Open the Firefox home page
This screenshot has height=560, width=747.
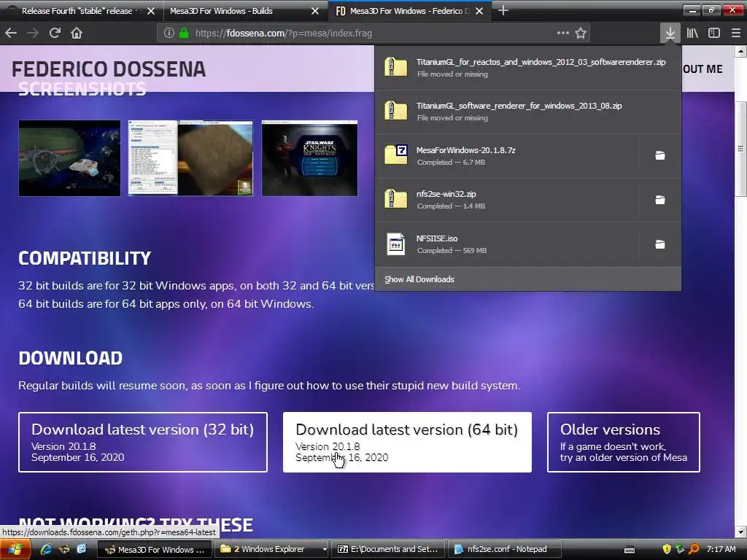click(x=77, y=33)
